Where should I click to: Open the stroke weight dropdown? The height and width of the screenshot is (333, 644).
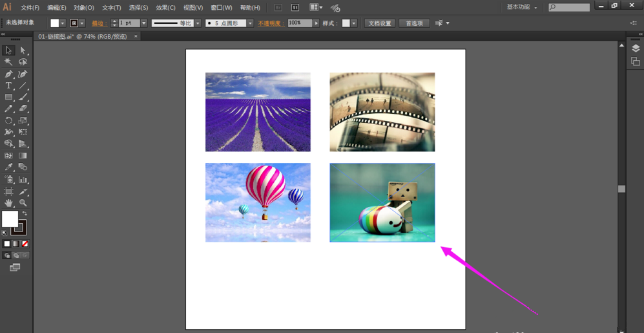pyautogui.click(x=144, y=23)
